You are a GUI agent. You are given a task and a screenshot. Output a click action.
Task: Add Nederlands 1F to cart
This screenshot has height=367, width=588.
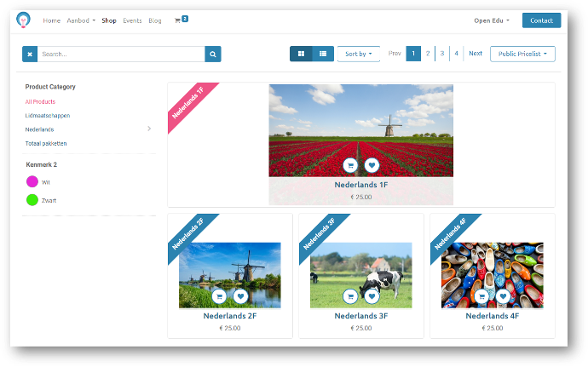click(x=350, y=166)
